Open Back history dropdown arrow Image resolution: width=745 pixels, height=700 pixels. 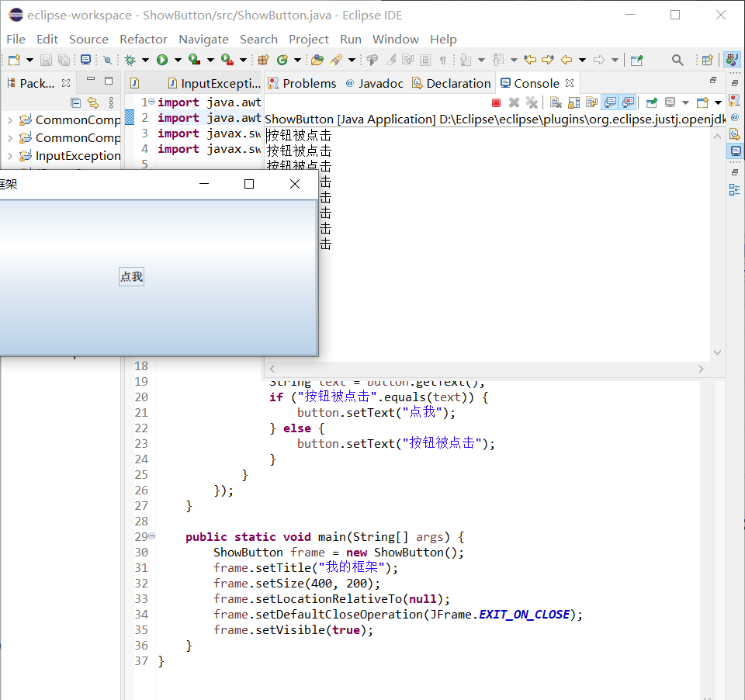pos(582,60)
